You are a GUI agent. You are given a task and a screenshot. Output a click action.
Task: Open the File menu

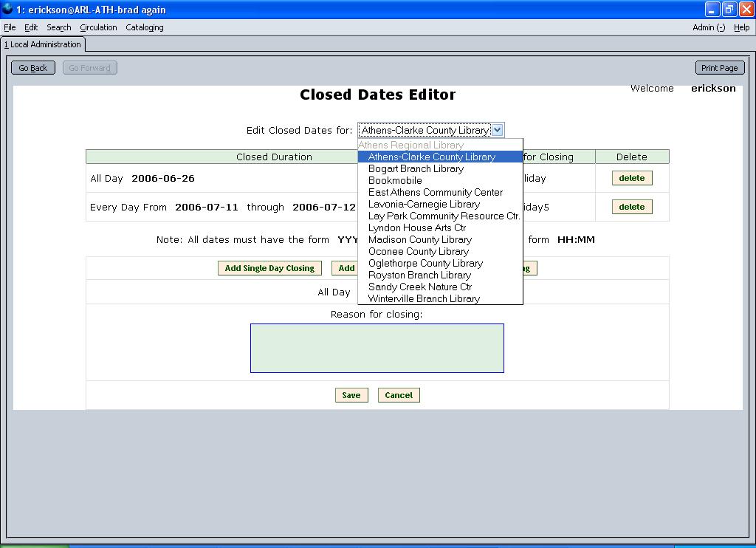tap(10, 27)
